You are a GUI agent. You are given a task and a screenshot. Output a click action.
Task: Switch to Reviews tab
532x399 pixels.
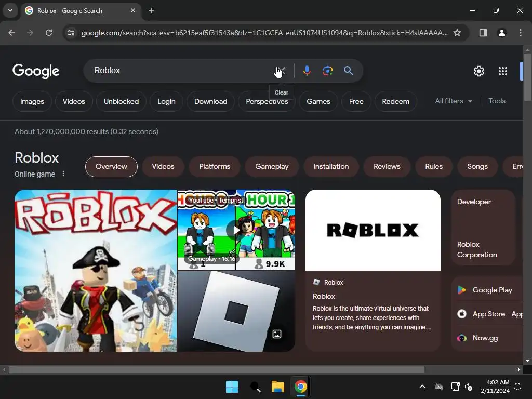coord(387,167)
